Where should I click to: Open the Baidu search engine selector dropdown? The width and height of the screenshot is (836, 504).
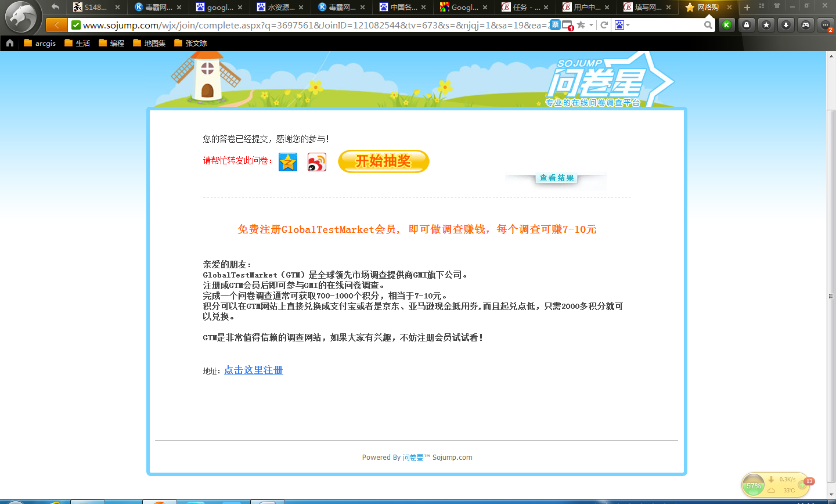[622, 25]
